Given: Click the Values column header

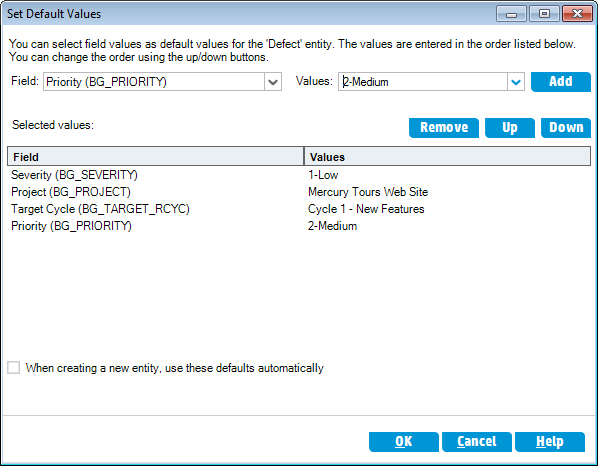Looking at the screenshot, I should [447, 157].
